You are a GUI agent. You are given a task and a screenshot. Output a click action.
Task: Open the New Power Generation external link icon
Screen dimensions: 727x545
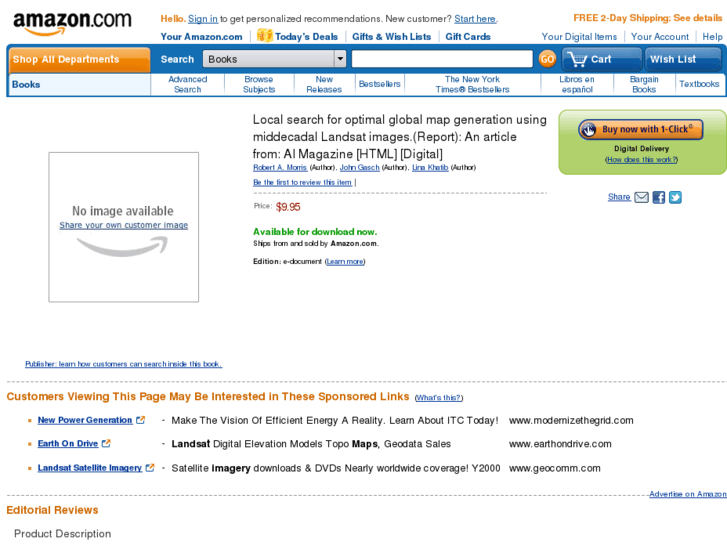(140, 420)
